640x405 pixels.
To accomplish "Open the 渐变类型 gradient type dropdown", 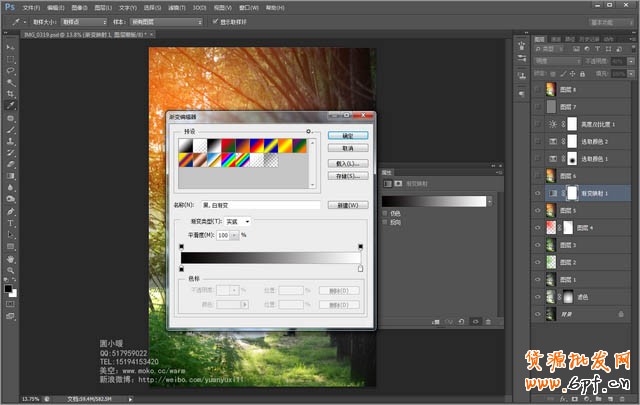I will point(236,221).
